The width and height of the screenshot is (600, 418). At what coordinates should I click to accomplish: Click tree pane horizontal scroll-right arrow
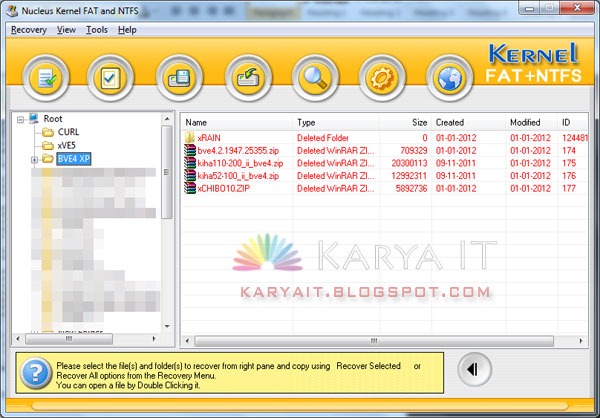tap(154, 339)
